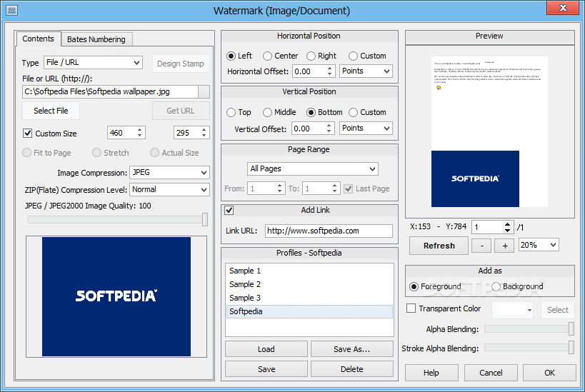Click the Select File button

pyautogui.click(x=51, y=111)
